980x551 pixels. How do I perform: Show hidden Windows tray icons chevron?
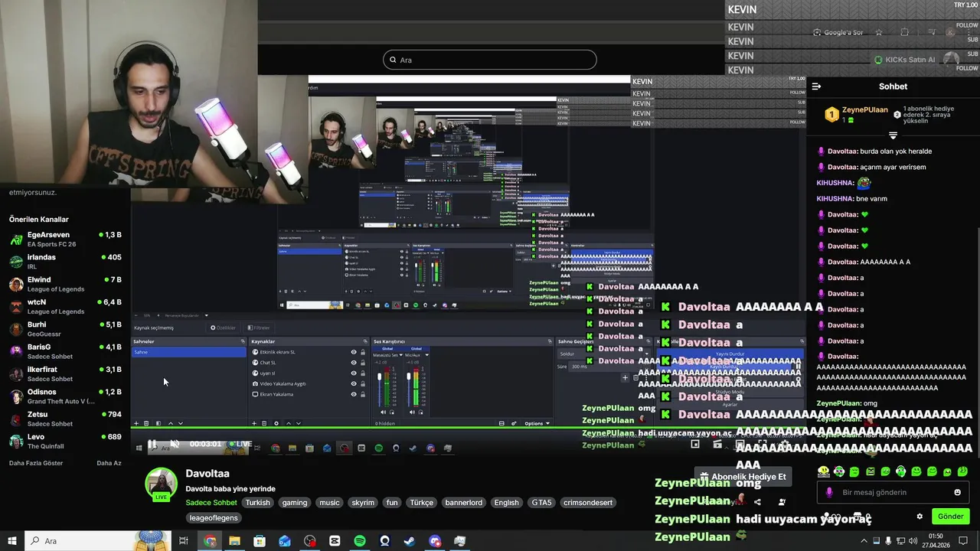coord(864,541)
